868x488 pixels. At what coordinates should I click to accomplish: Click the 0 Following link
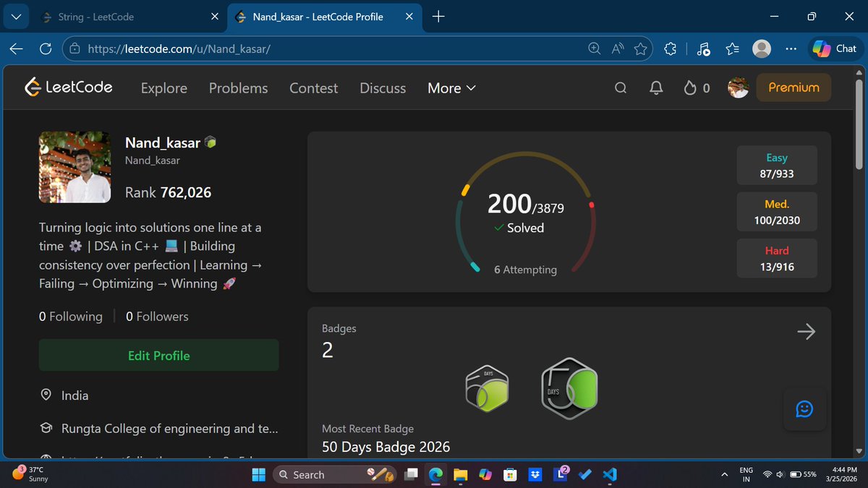pos(71,316)
